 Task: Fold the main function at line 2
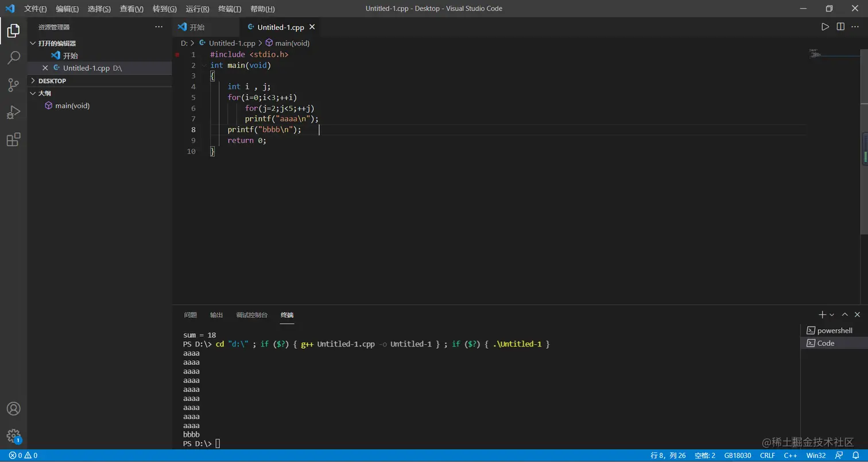[x=204, y=66]
